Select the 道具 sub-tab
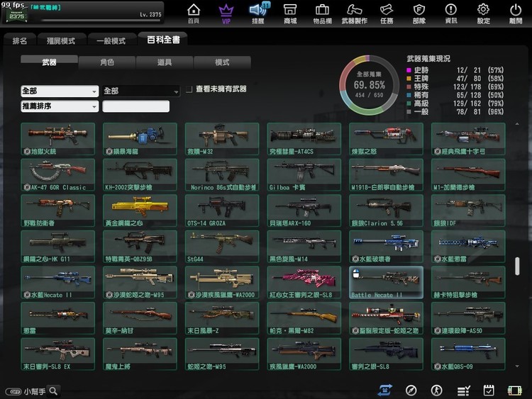Viewport: 532px width, 399px height. (165, 62)
